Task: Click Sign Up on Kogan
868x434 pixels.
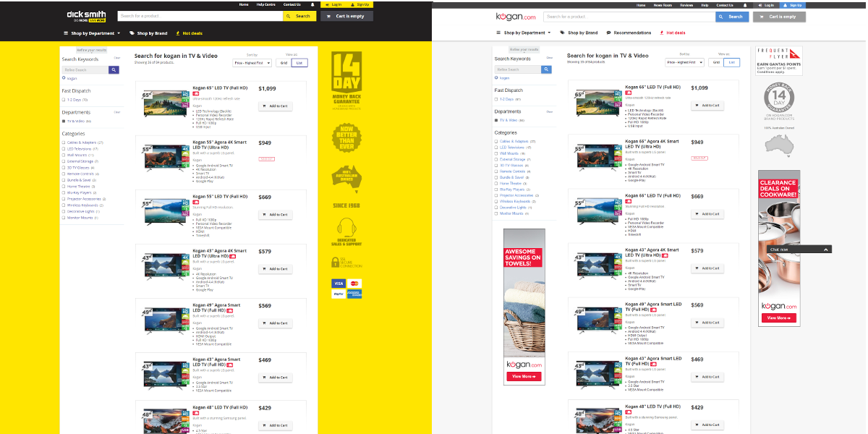Action: (793, 5)
